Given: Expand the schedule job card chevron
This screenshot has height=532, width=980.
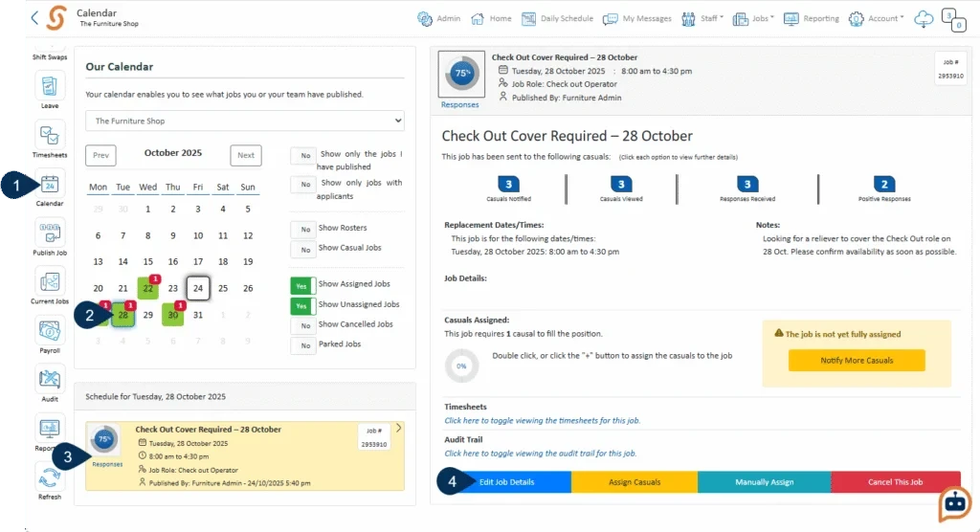Looking at the screenshot, I should coord(399,429).
